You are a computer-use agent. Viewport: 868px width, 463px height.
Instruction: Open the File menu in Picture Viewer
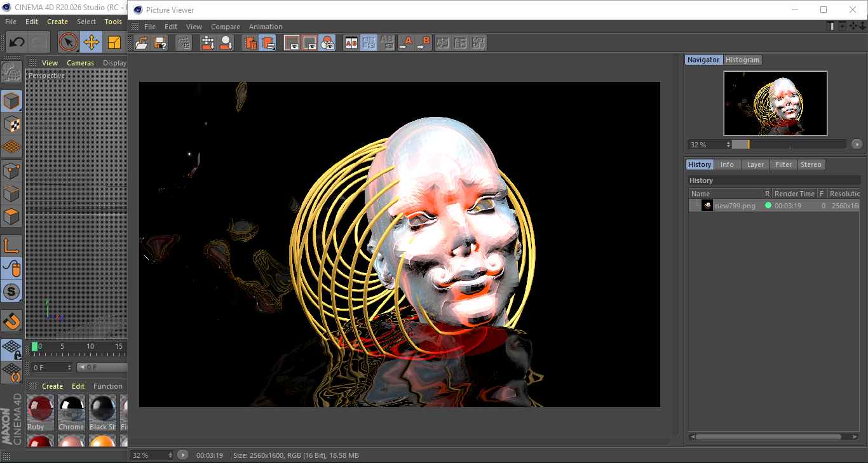tap(150, 27)
